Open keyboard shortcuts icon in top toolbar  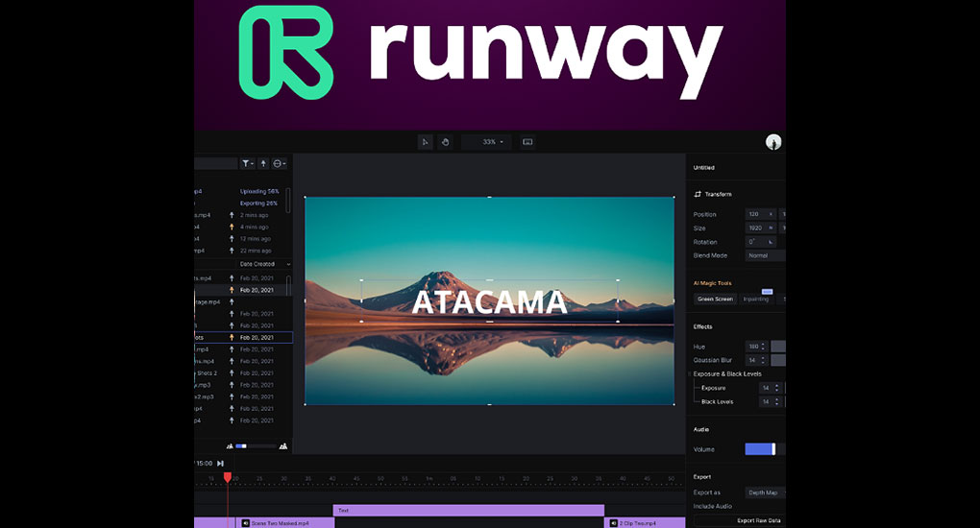pyautogui.click(x=527, y=142)
